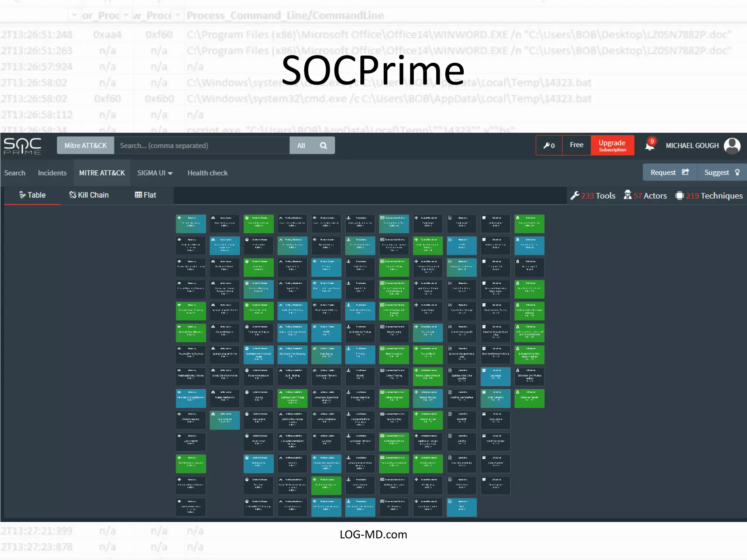The image size is (747, 560).
Task: Open the Fallback Channels tile
Action: point(394,398)
